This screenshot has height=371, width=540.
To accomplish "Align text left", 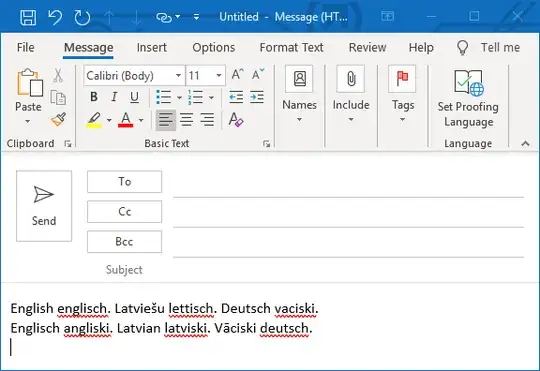I will (x=166, y=120).
